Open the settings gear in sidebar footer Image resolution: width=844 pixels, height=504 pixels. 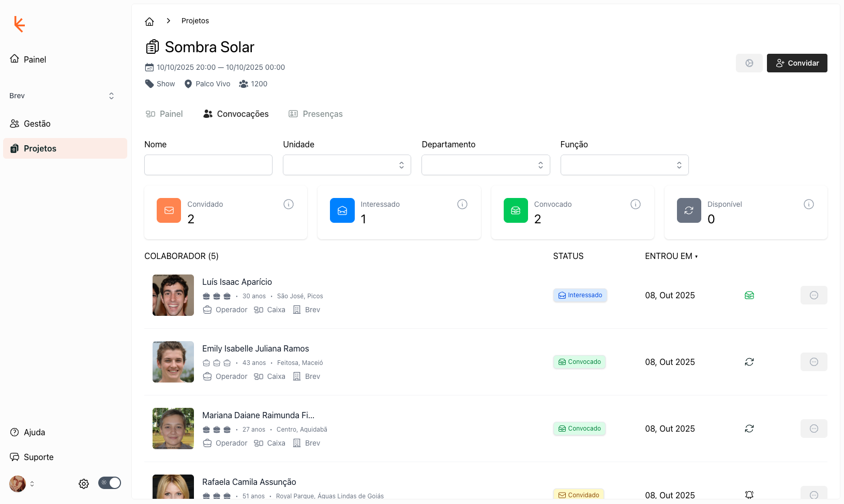pyautogui.click(x=84, y=484)
